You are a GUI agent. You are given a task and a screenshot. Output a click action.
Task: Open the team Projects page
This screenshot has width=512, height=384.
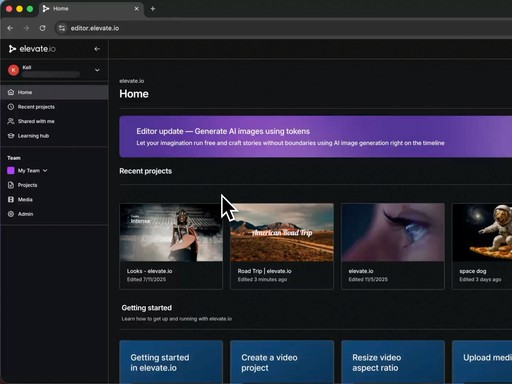(54, 185)
